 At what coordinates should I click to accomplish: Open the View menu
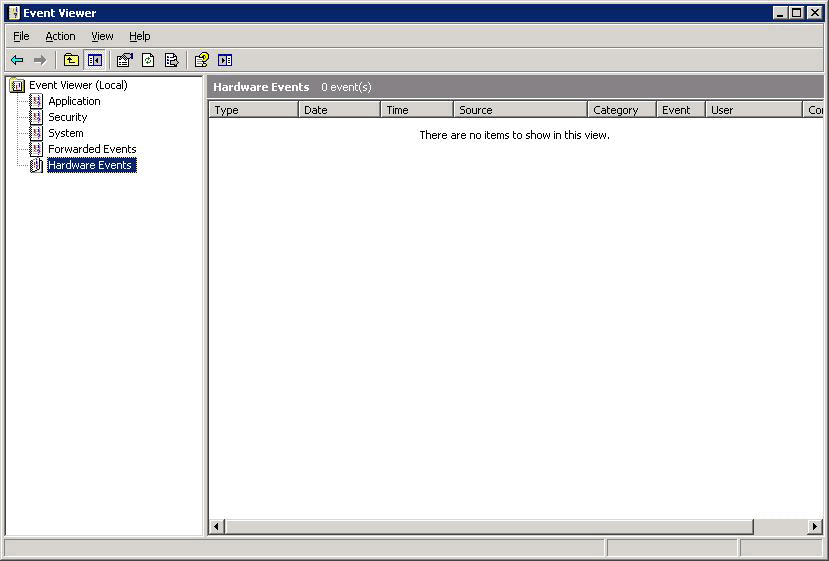[102, 36]
